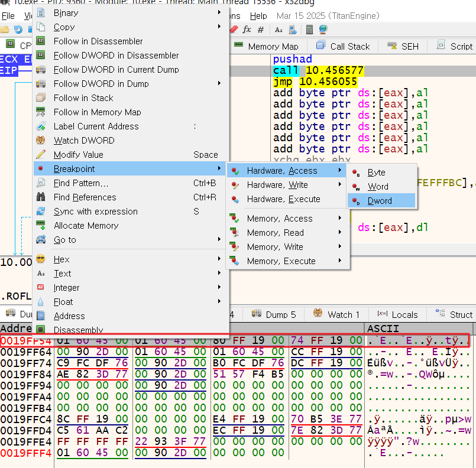Open the Binary submenu
476x468 pixels.
(131, 13)
